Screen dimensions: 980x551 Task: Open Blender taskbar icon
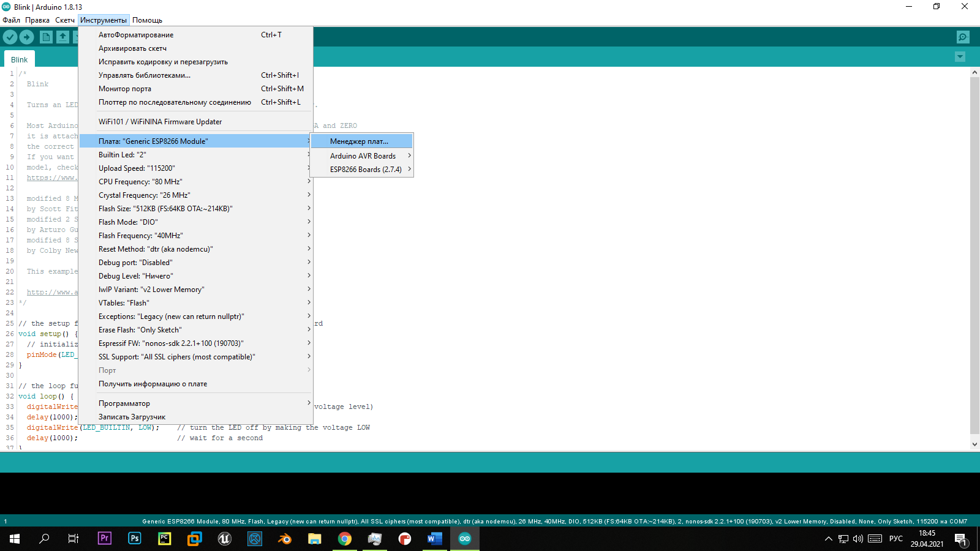coord(285,539)
